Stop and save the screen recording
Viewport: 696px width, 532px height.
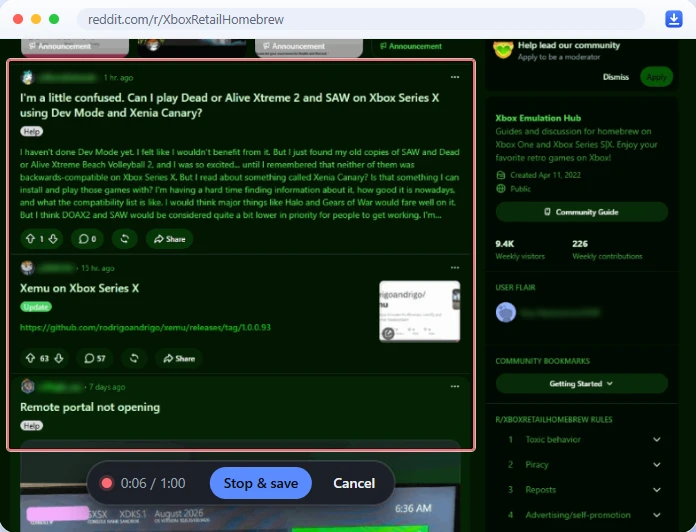(x=261, y=483)
